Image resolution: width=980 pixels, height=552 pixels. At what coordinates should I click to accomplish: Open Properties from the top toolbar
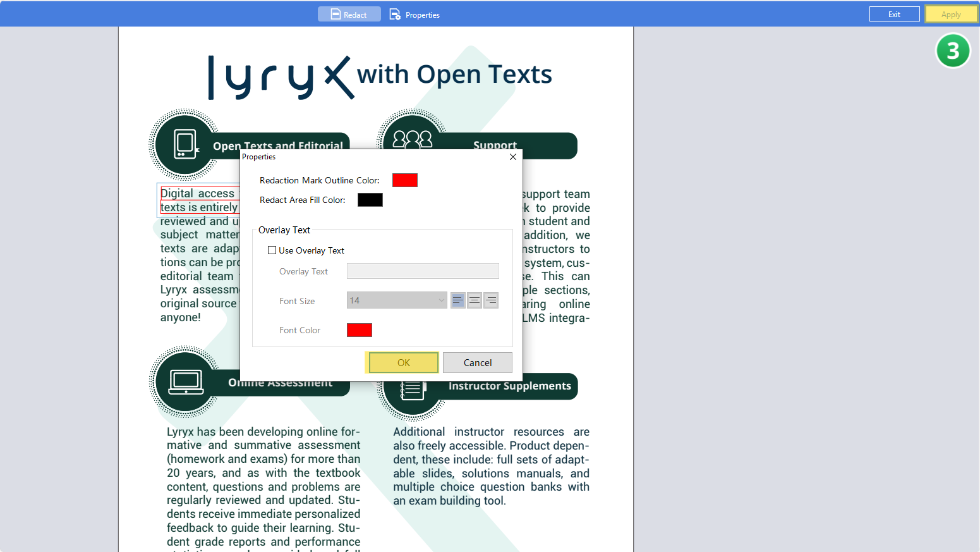[x=414, y=15]
